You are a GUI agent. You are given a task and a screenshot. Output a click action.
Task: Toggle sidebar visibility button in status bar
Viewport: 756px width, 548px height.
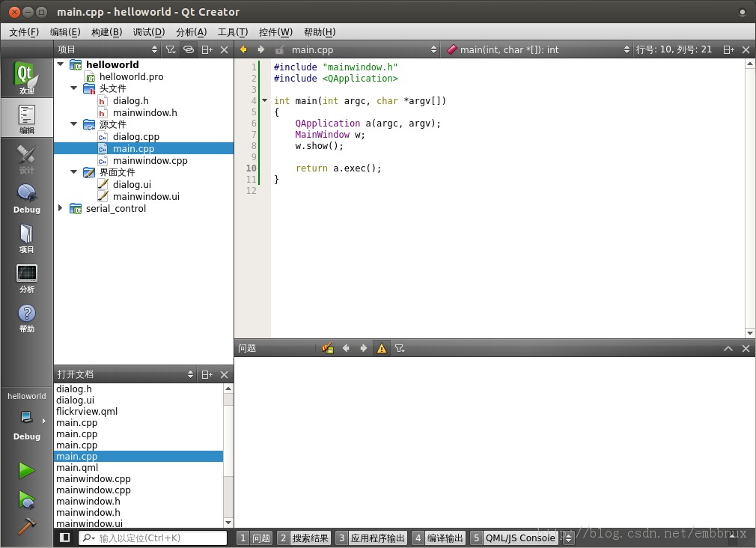[x=65, y=538]
